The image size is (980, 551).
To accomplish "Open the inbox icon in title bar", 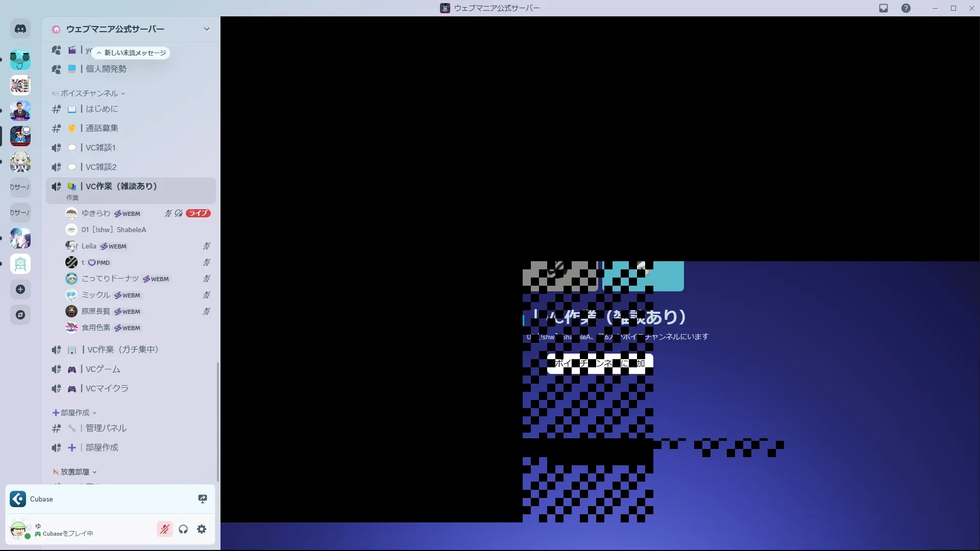I will point(884,8).
